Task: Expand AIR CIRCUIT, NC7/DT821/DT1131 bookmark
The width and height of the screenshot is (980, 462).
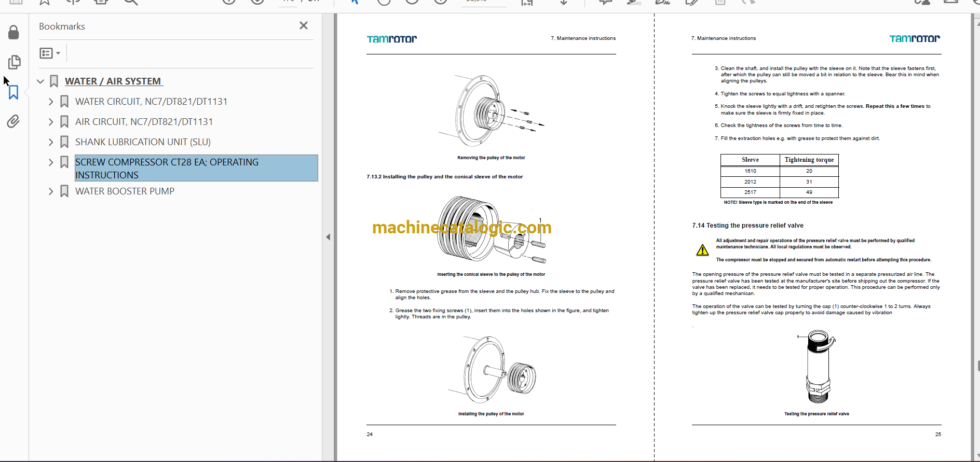Action: tap(51, 122)
